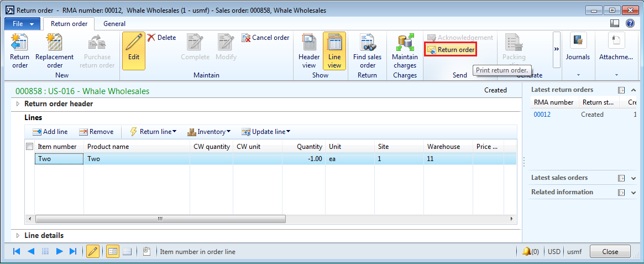644x264 pixels.
Task: Open Find sales order
Action: [367, 51]
